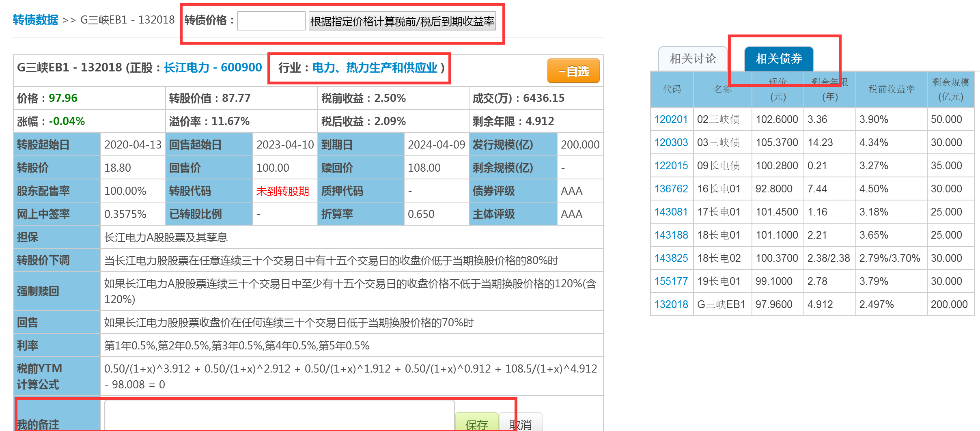Open the 电力、热力生产和供应业 industry link

coord(375,68)
